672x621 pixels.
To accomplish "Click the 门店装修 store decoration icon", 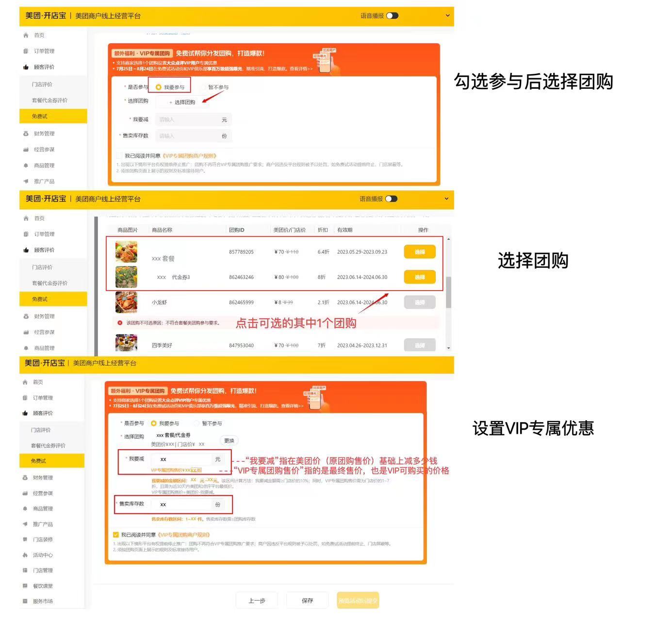I will pos(25,539).
